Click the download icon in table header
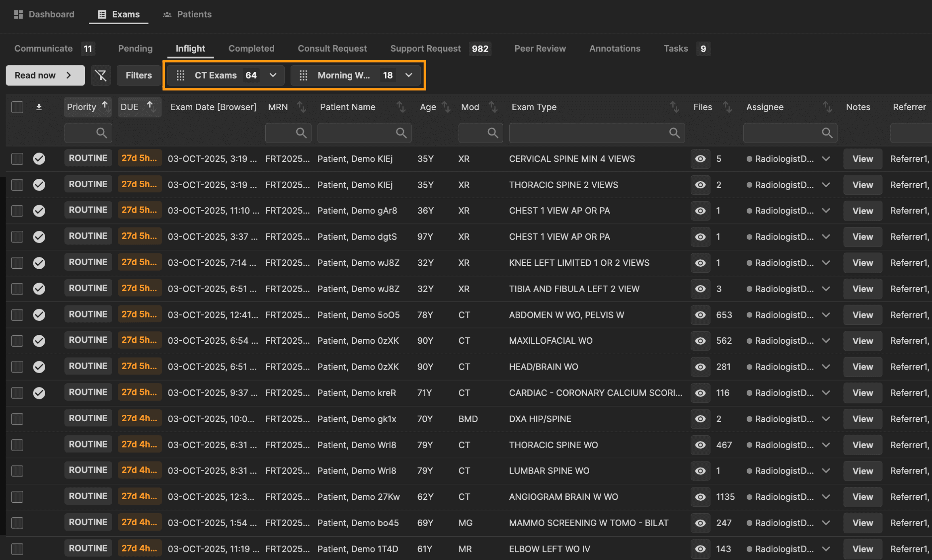932x560 pixels. click(39, 107)
